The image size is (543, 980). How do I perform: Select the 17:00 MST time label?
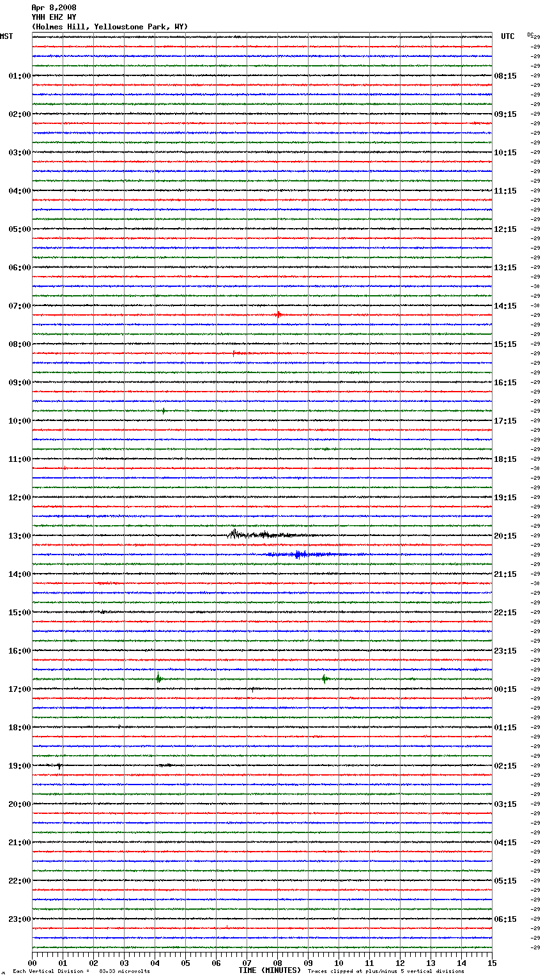pyautogui.click(x=20, y=689)
